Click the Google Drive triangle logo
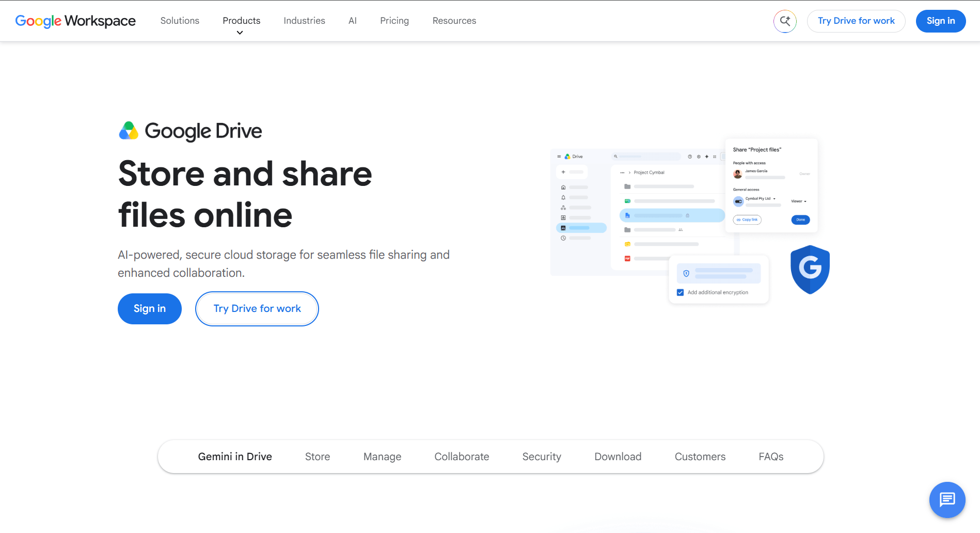Viewport: 980px width, 533px height. (129, 131)
